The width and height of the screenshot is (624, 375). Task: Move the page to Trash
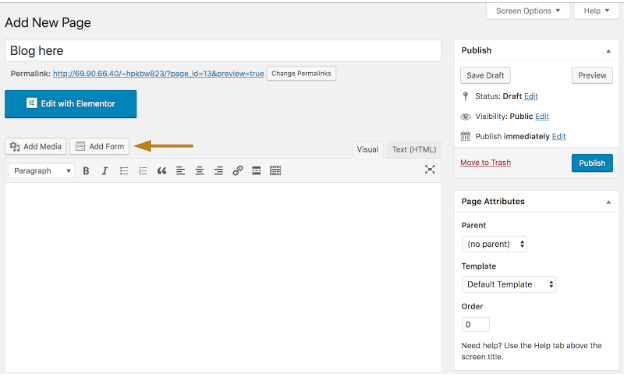point(486,162)
